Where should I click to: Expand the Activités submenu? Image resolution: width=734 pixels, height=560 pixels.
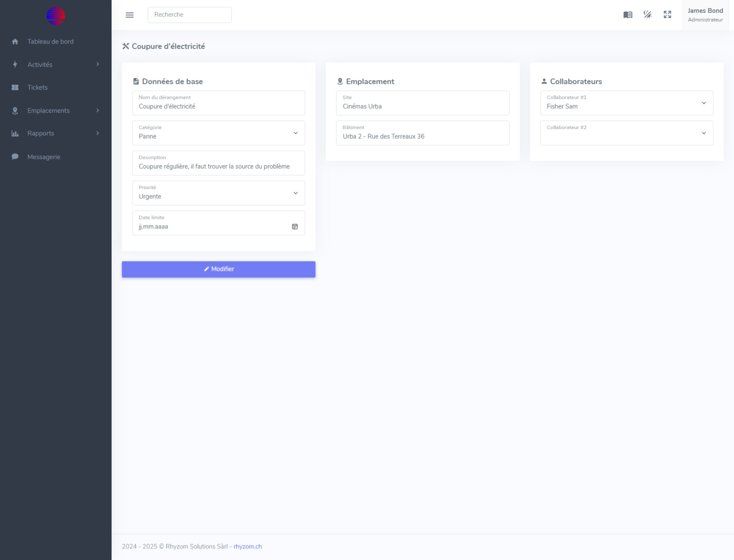56,65
